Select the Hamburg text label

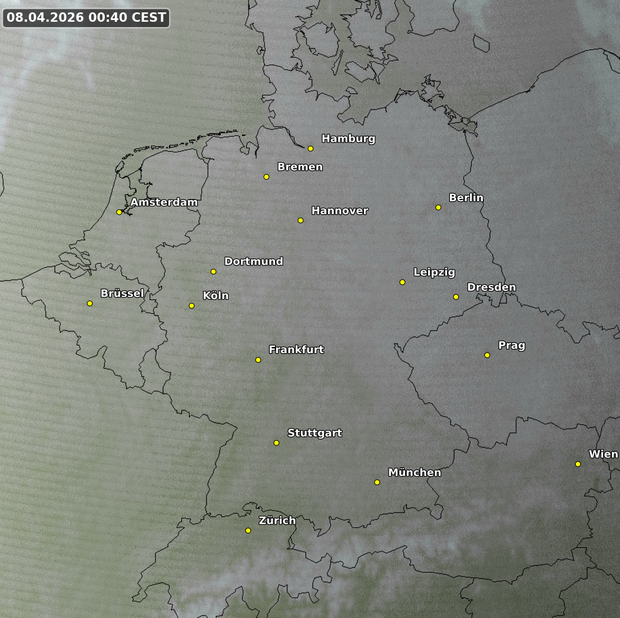348,138
